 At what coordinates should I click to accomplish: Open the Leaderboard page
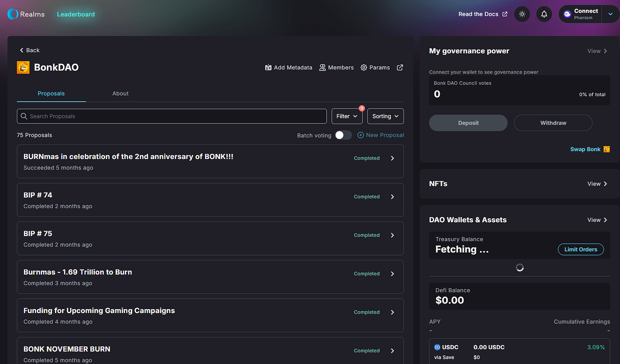pos(76,14)
